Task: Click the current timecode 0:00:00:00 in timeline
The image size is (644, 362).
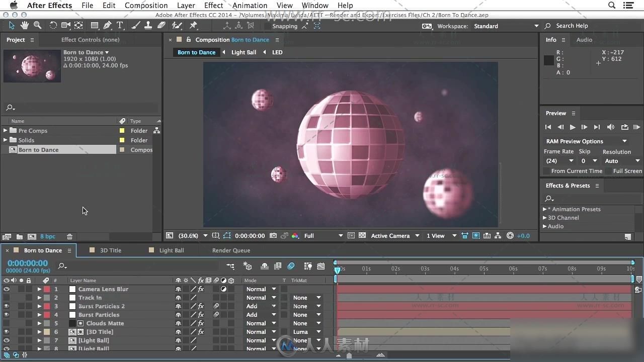Action: pos(28,263)
